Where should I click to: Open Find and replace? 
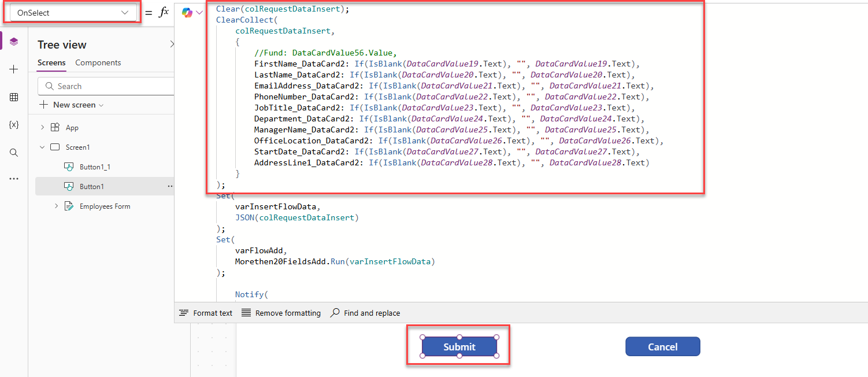(365, 313)
